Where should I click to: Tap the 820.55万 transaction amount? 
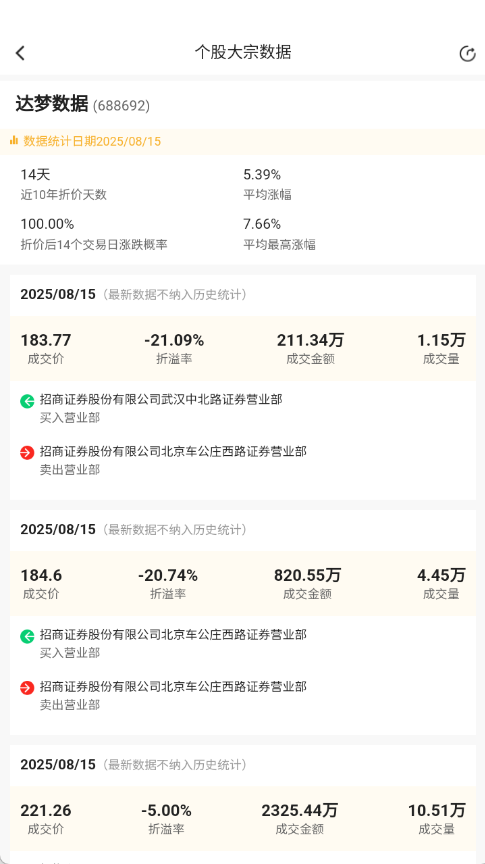click(308, 576)
